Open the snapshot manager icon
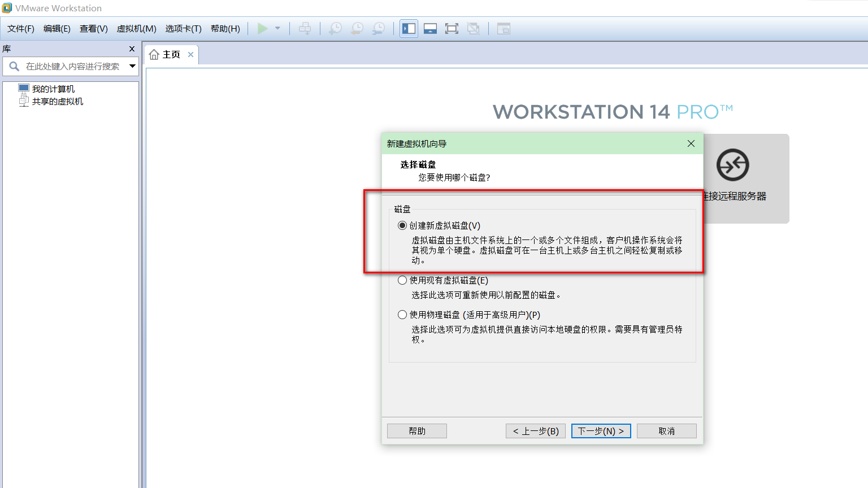This screenshot has width=868, height=488. click(x=379, y=28)
